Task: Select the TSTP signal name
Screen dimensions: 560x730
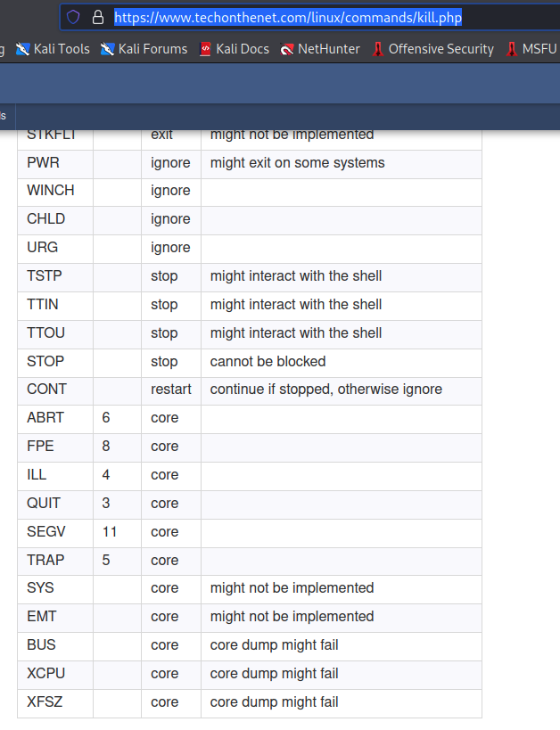Action: click(45, 275)
